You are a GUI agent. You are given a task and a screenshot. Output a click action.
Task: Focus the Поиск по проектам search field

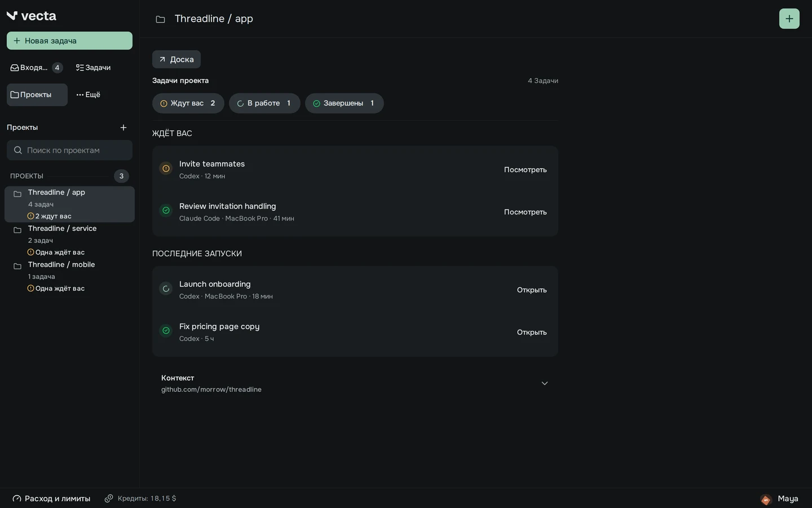click(x=69, y=150)
